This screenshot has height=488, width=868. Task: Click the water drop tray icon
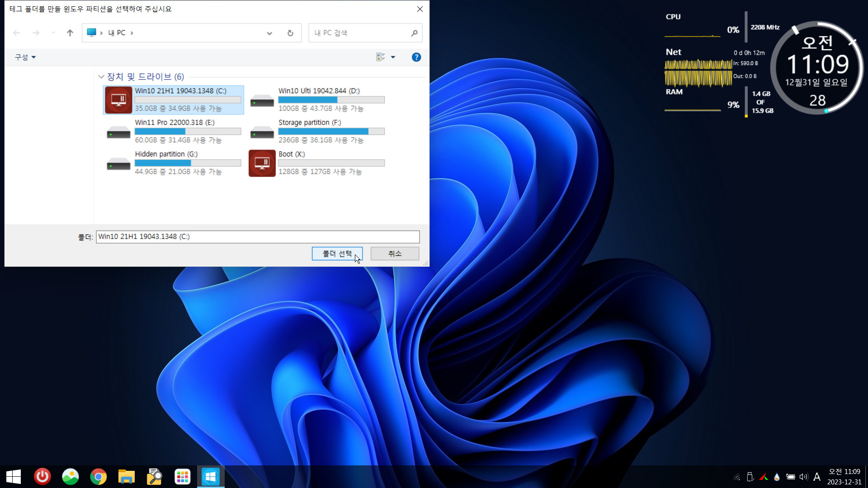pyautogui.click(x=777, y=477)
